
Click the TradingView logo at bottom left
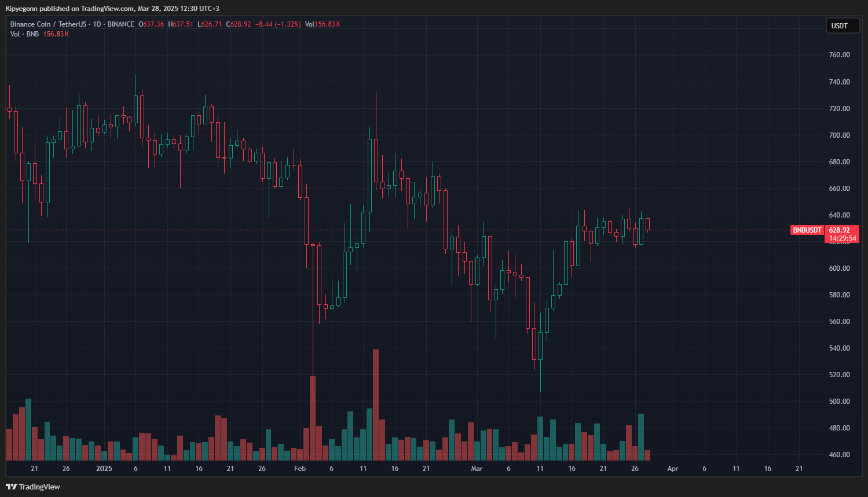click(x=33, y=487)
